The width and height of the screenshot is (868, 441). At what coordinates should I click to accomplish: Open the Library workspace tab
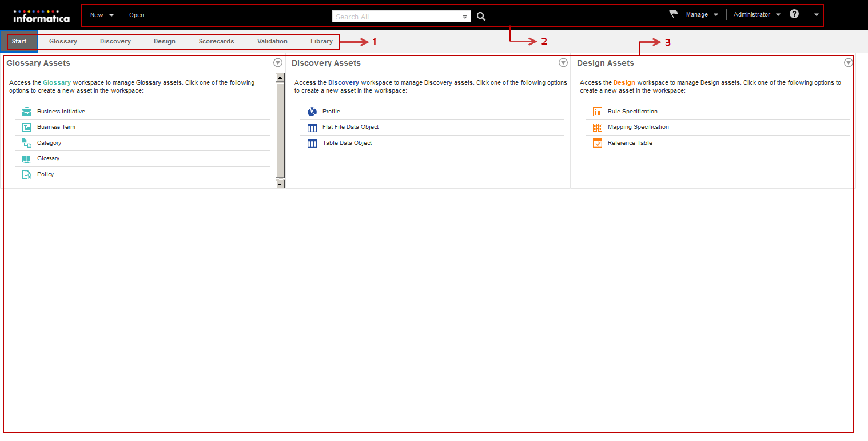(321, 42)
